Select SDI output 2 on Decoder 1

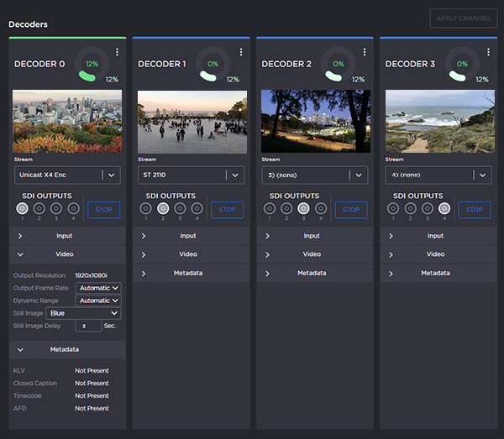pyautogui.click(x=163, y=209)
